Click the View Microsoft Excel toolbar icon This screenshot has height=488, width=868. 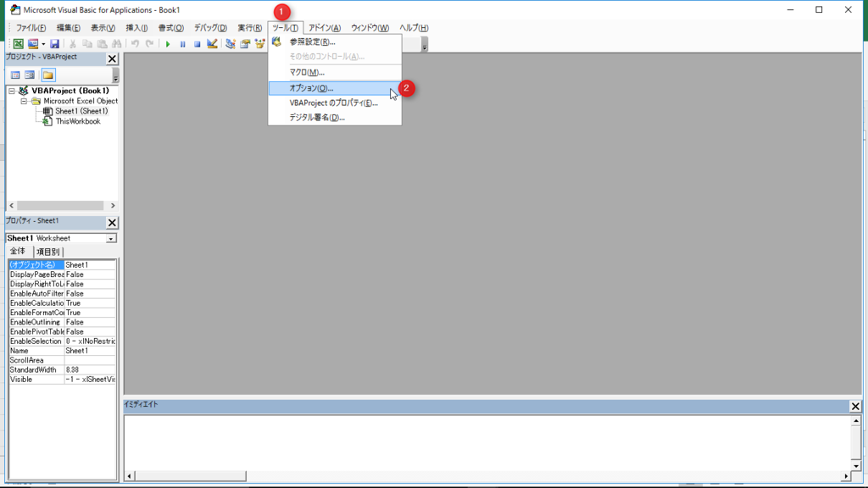coord(19,44)
